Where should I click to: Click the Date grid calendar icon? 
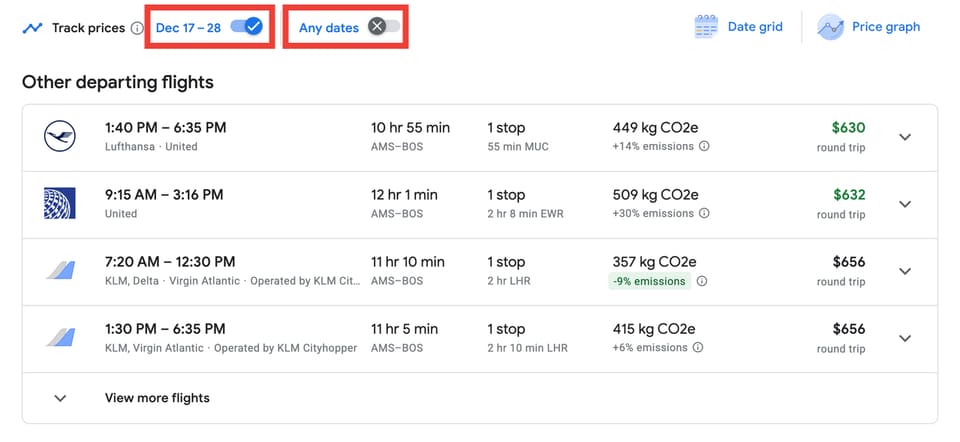coord(706,27)
